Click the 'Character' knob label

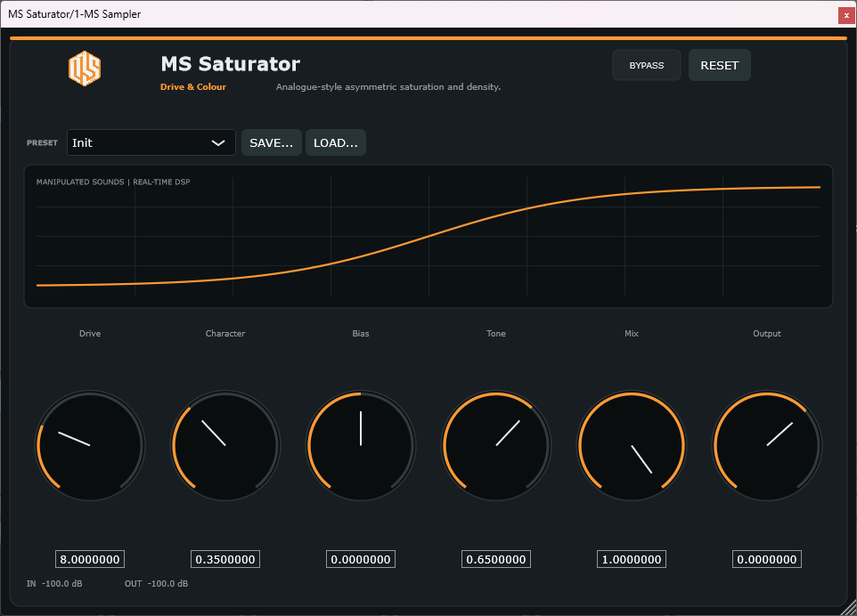click(x=225, y=334)
